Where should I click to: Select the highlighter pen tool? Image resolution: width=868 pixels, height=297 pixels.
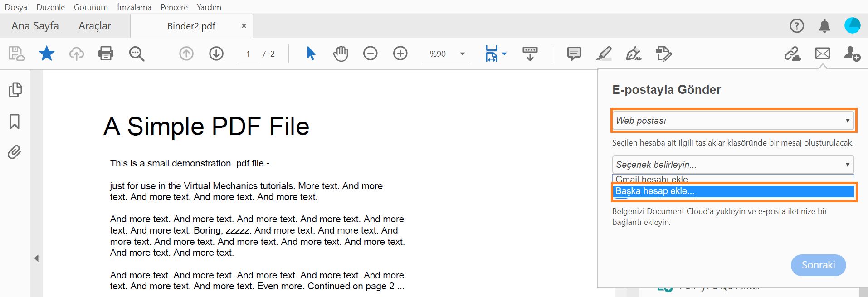click(x=604, y=54)
